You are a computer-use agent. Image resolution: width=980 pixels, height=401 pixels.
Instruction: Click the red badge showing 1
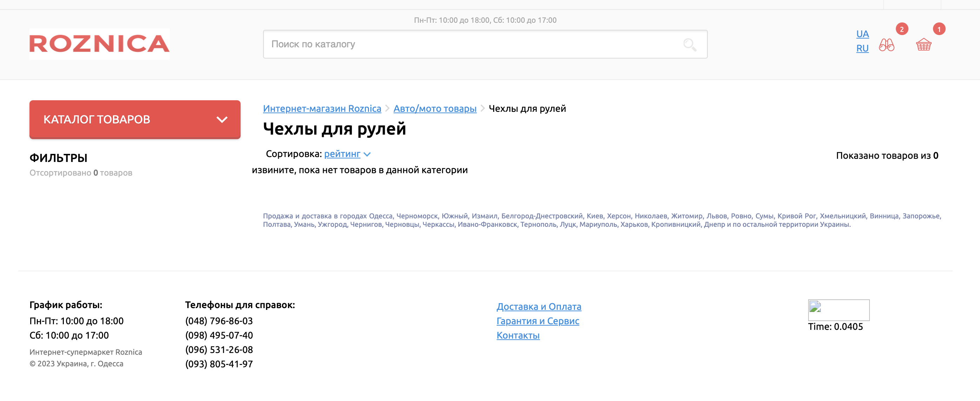pyautogui.click(x=939, y=29)
